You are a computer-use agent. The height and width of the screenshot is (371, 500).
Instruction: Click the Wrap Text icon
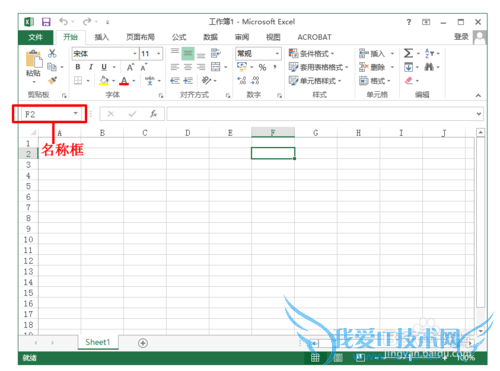click(216, 53)
